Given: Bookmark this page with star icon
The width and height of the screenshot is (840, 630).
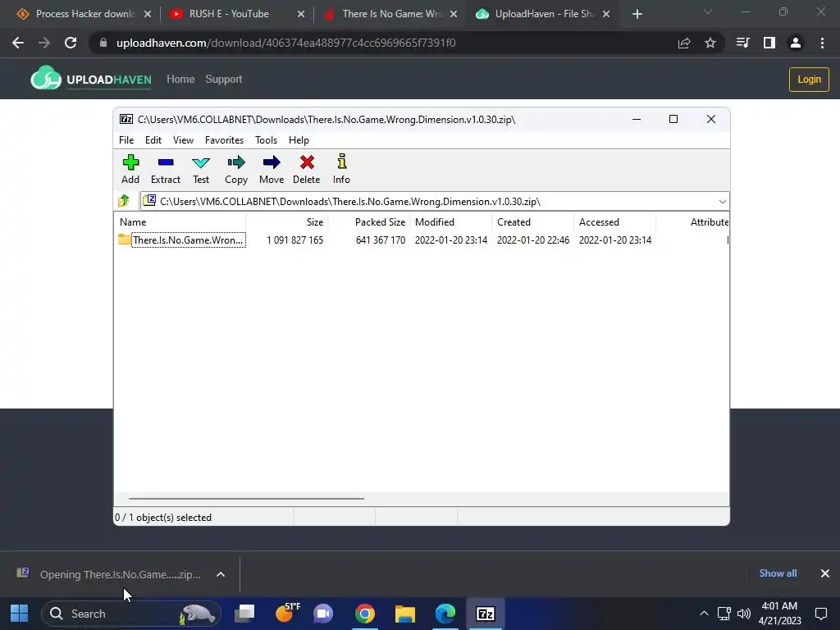Looking at the screenshot, I should coord(710,43).
